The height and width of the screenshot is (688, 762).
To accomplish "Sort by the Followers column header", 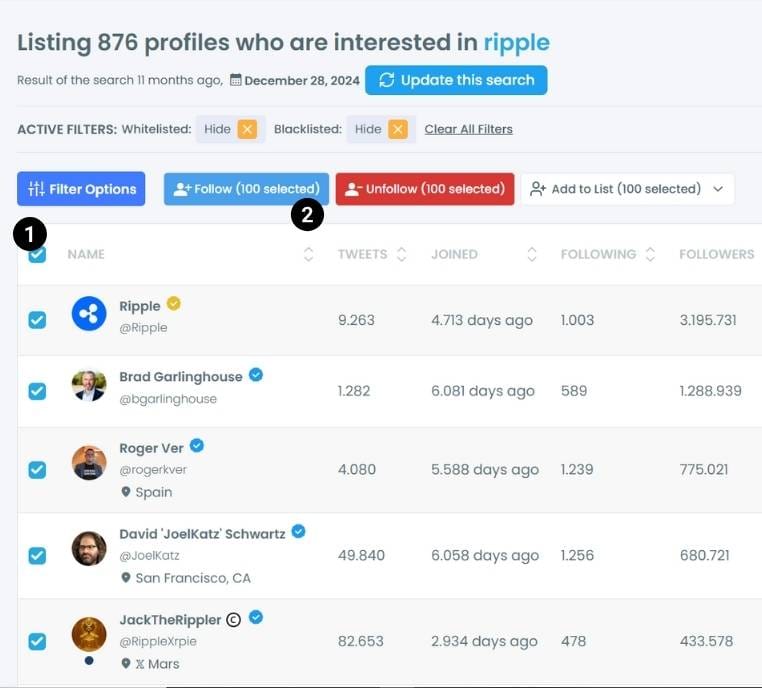I will tap(716, 255).
